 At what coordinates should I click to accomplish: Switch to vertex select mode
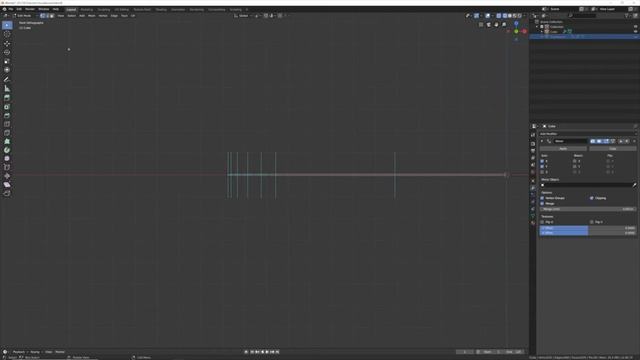click(42, 16)
